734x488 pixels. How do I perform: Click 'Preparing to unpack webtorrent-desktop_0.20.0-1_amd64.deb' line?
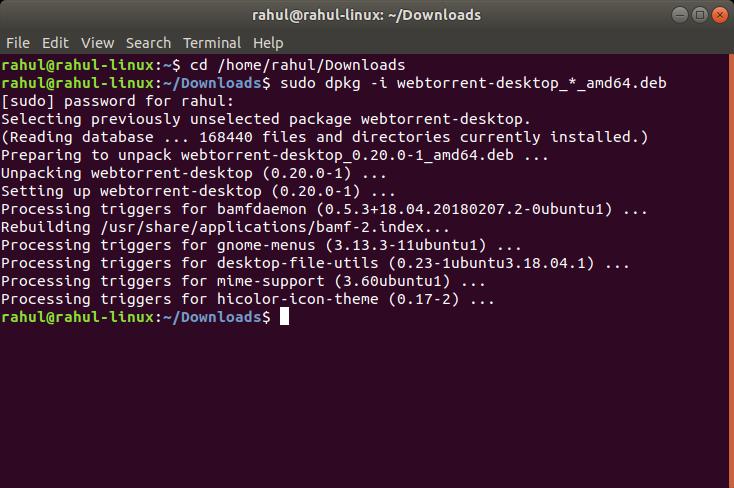pyautogui.click(x=275, y=155)
